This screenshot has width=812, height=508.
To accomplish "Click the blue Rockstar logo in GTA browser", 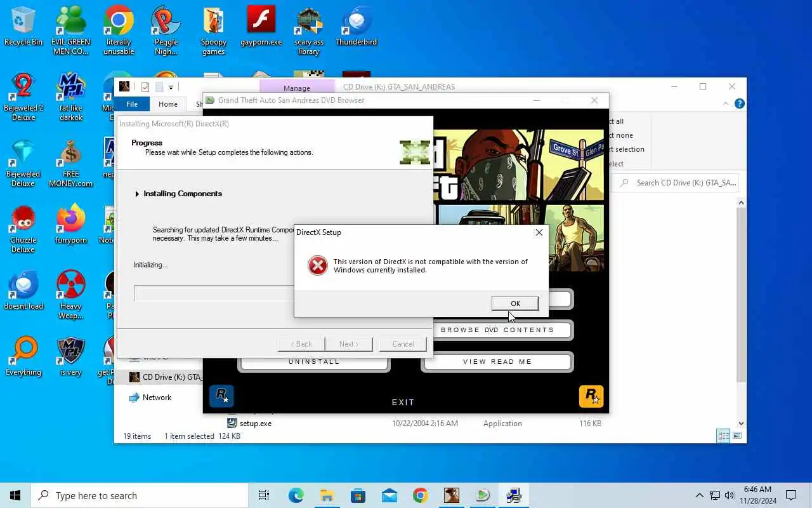I will [221, 396].
